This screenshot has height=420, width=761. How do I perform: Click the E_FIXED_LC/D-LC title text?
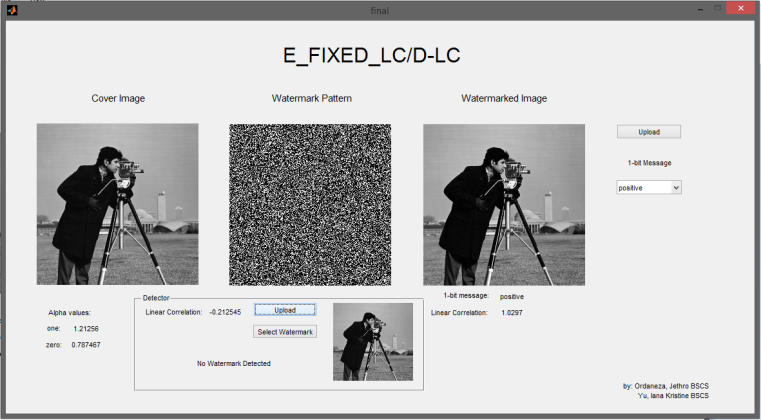372,55
